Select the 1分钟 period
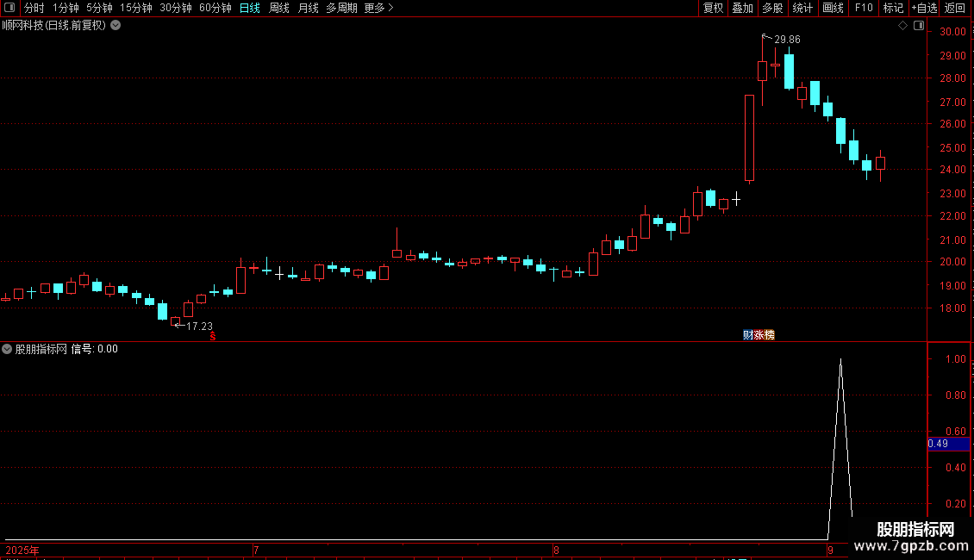 (66, 8)
